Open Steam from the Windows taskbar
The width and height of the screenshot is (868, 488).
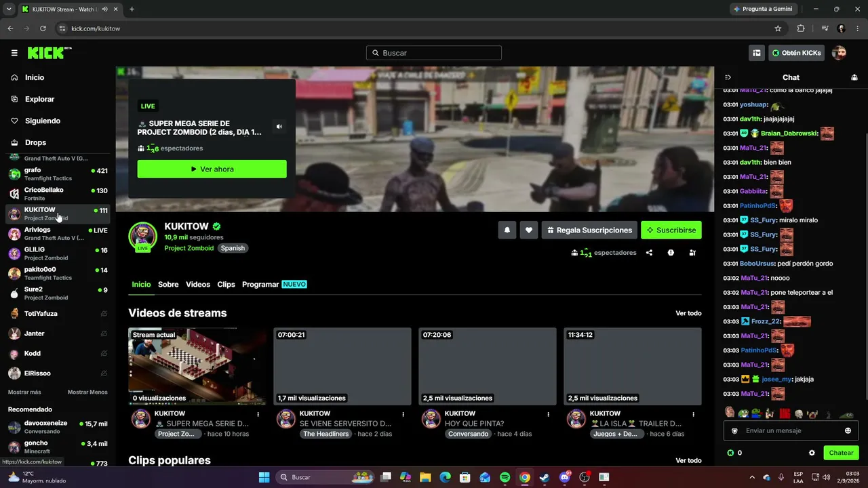click(545, 477)
